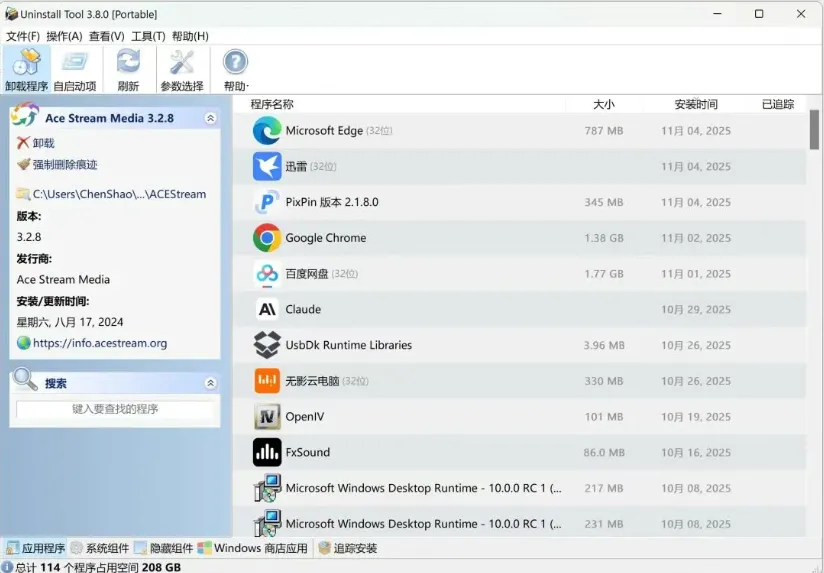Image resolution: width=824 pixels, height=573 pixels.
Task: Open the 文件(F) menu
Action: click(23, 36)
